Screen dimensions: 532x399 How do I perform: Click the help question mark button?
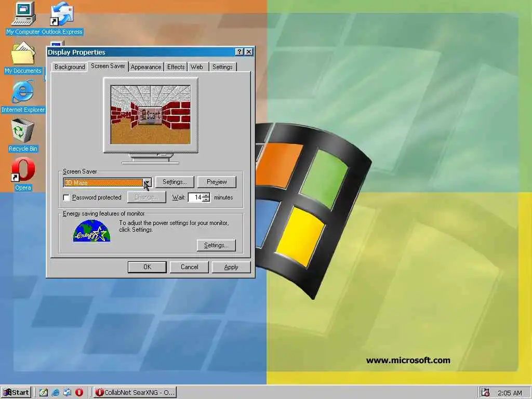coord(239,51)
